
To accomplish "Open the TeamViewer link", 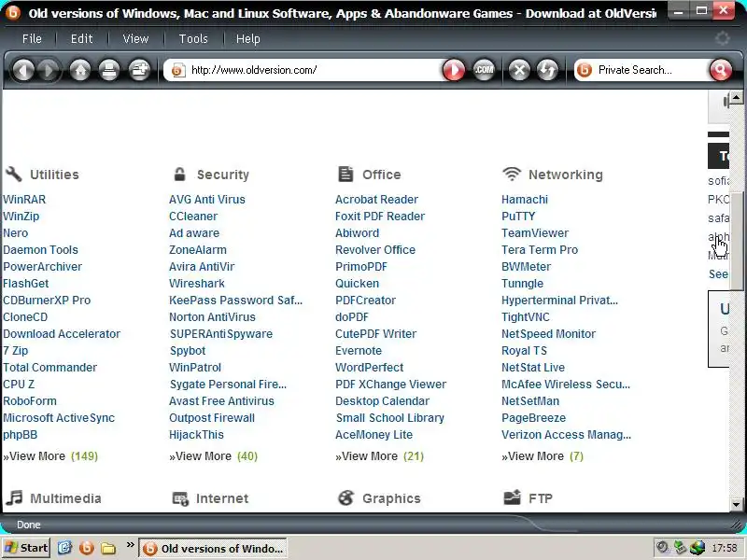I will pyautogui.click(x=534, y=232).
